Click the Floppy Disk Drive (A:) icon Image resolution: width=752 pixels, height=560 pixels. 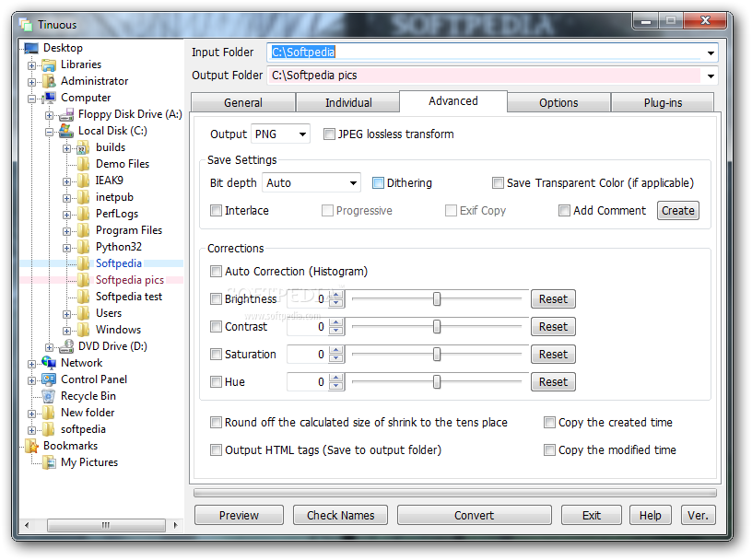click(x=66, y=114)
